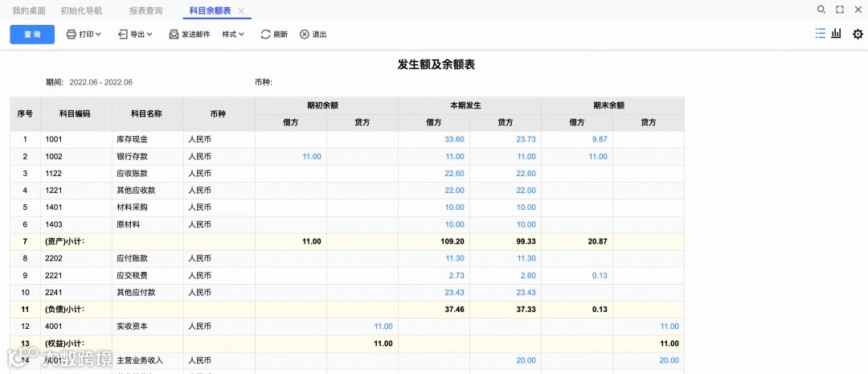Click the blue 查询 button
Image resolution: width=868 pixels, height=374 pixels.
tap(32, 35)
